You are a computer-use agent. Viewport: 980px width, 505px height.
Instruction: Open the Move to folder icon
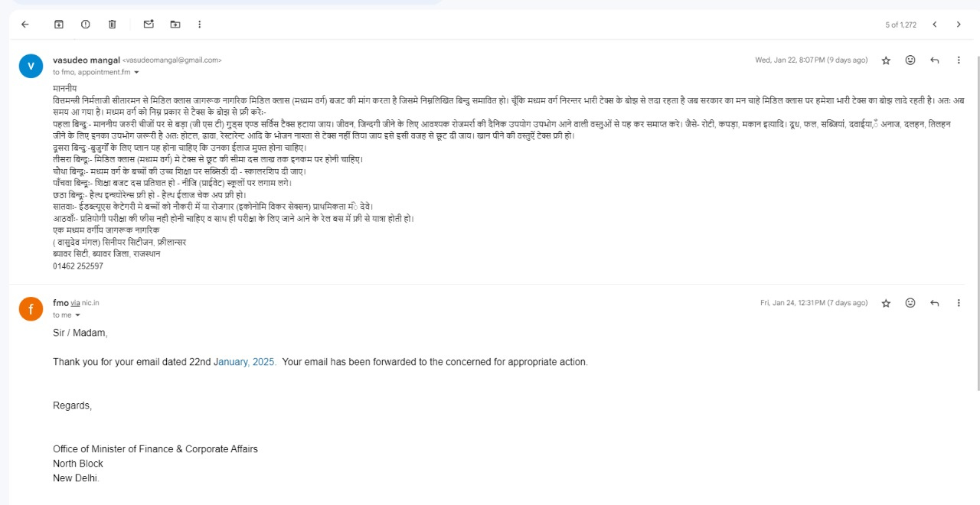point(175,24)
